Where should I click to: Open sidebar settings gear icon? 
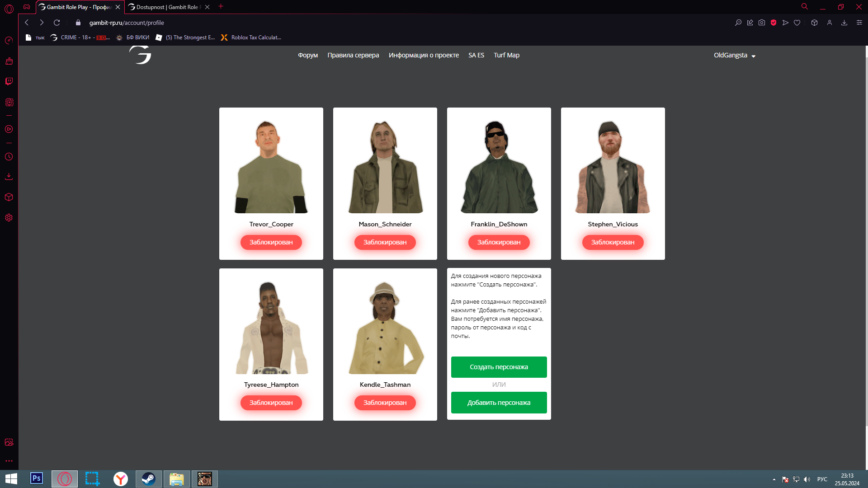(9, 218)
